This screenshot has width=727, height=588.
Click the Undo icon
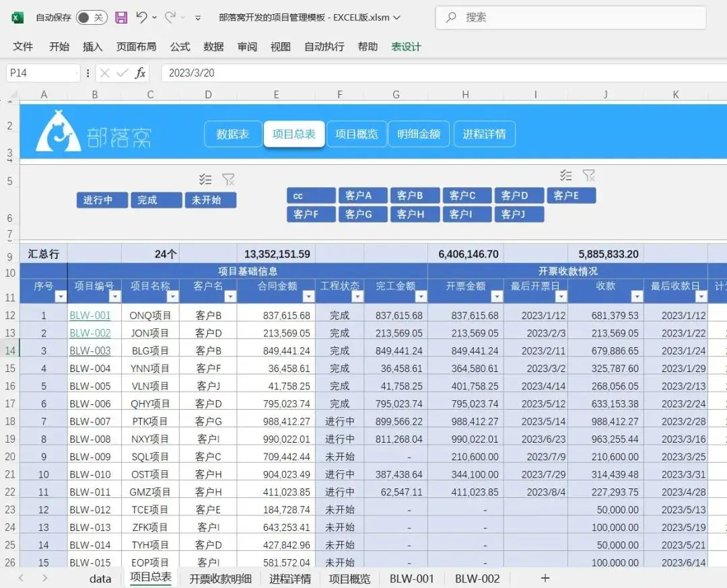[x=142, y=17]
